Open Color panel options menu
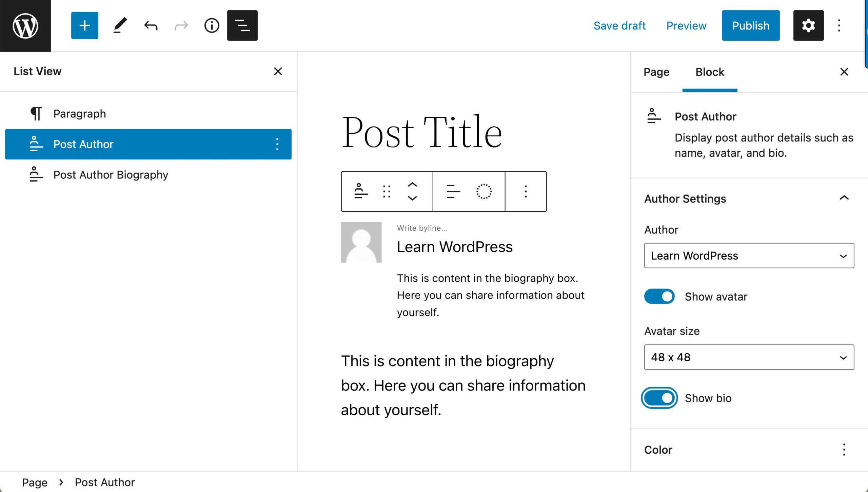The image size is (868, 492). click(844, 450)
